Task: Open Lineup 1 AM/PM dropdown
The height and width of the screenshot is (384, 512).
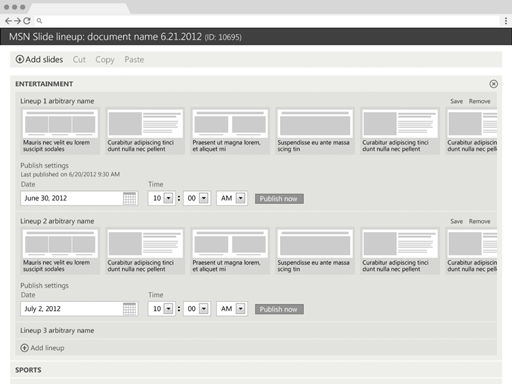Action: click(240, 198)
